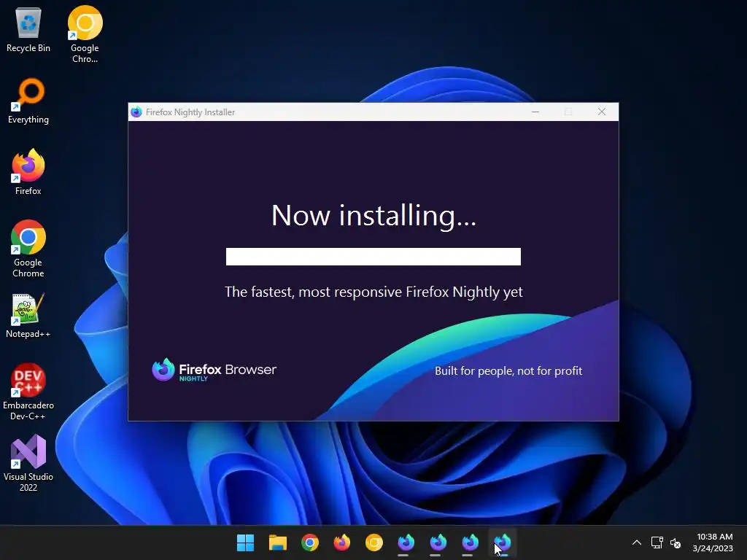Open File Explorer from the taskbar
Screen dimensions: 747x560
[278, 542]
